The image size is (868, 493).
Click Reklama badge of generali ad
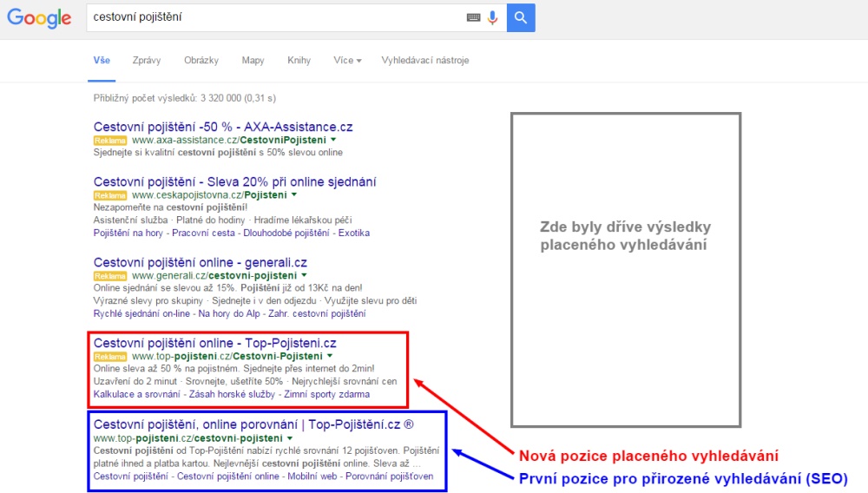(x=110, y=275)
